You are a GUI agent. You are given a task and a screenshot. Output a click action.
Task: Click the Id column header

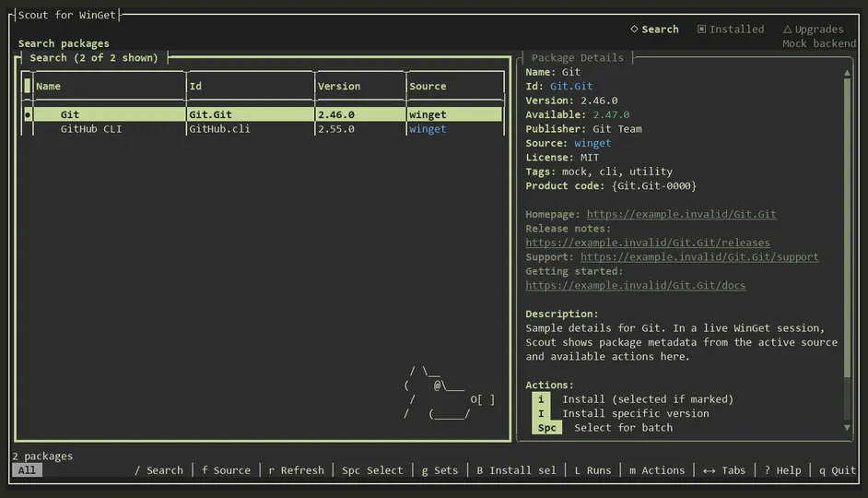[x=195, y=87]
